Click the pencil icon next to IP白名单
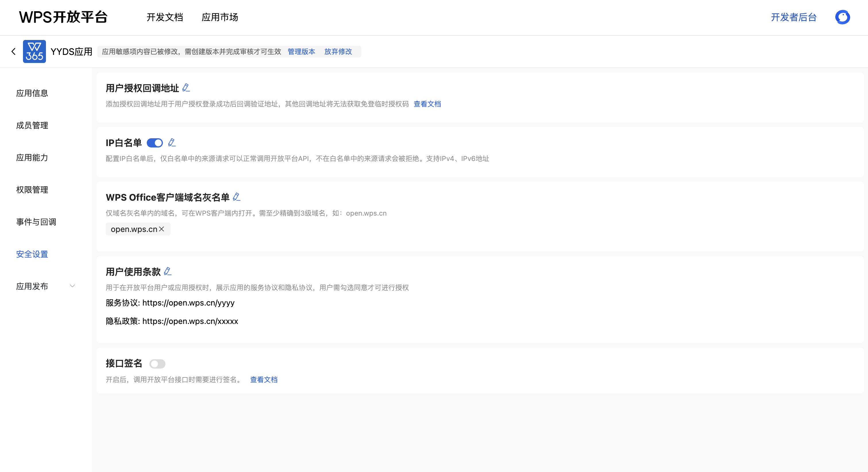868x472 pixels. tap(172, 143)
